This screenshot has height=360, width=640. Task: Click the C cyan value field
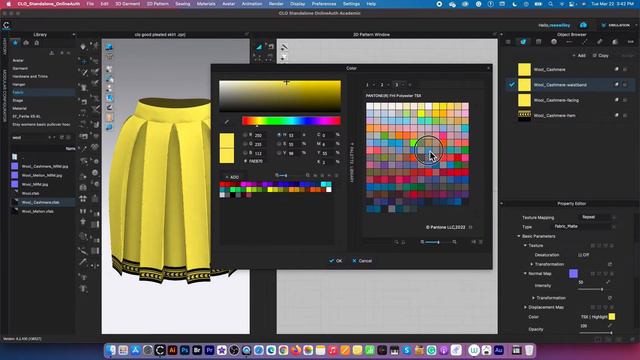(328, 135)
